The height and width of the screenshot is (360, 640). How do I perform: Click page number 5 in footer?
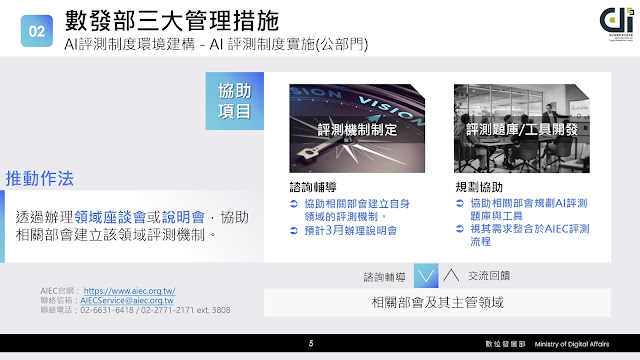(311, 343)
